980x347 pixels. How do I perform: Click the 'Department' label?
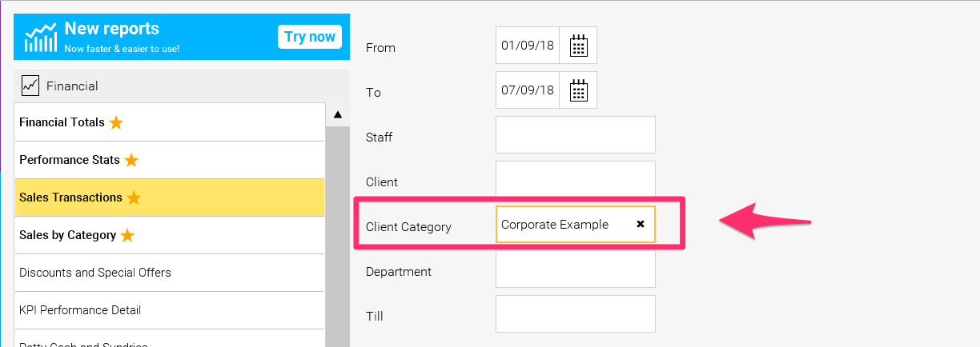(x=399, y=272)
